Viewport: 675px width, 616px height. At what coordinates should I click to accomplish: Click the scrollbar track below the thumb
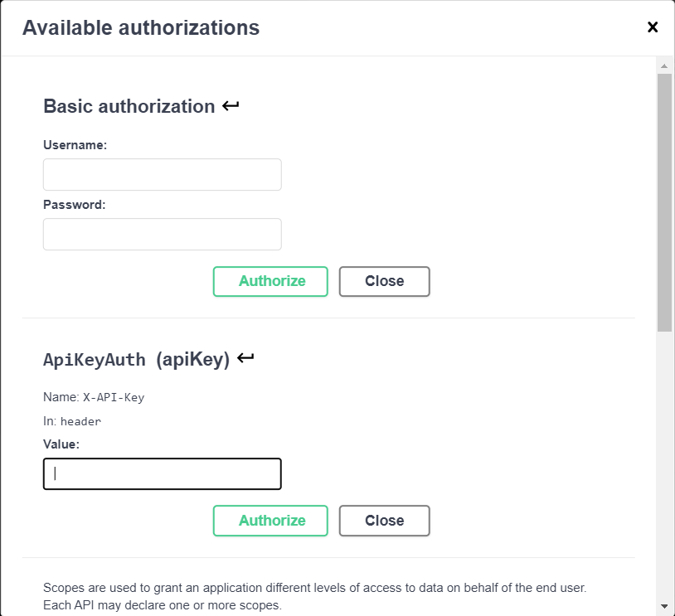(664, 465)
